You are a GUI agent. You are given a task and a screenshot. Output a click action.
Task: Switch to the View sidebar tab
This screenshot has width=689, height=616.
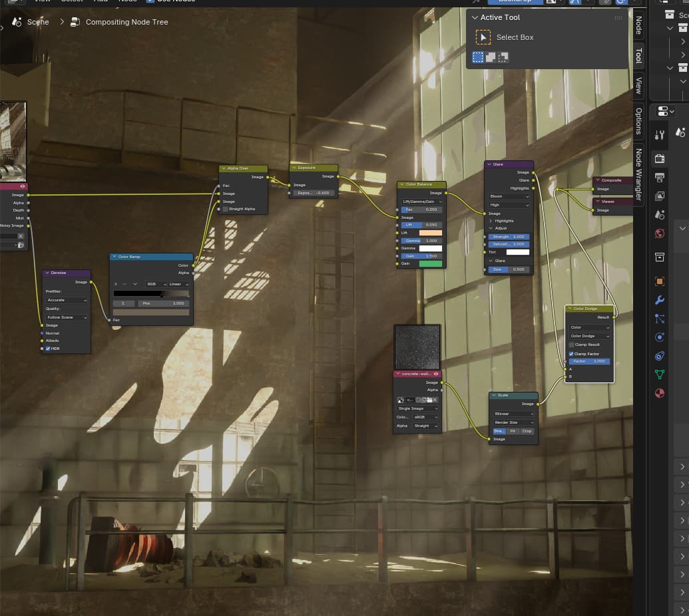pos(639,85)
